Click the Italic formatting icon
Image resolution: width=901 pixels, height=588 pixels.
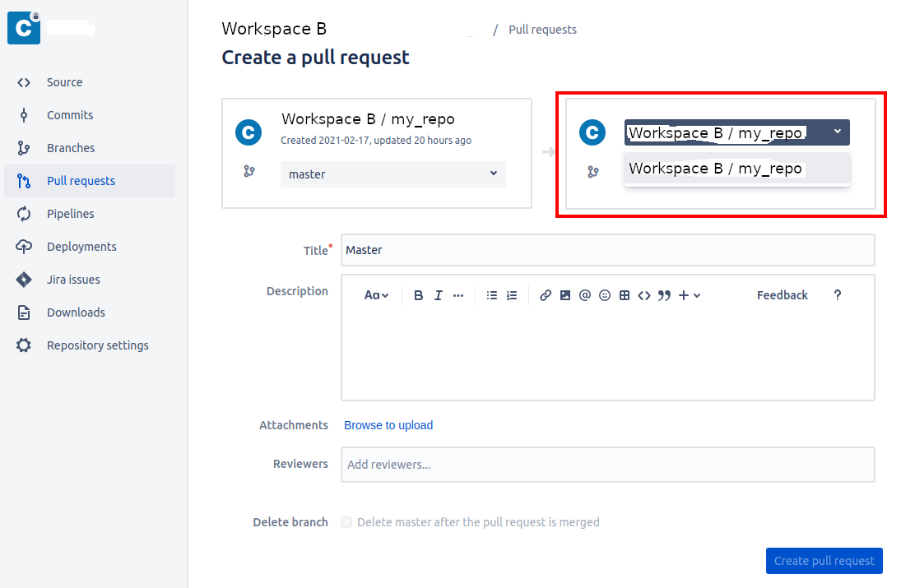point(438,295)
